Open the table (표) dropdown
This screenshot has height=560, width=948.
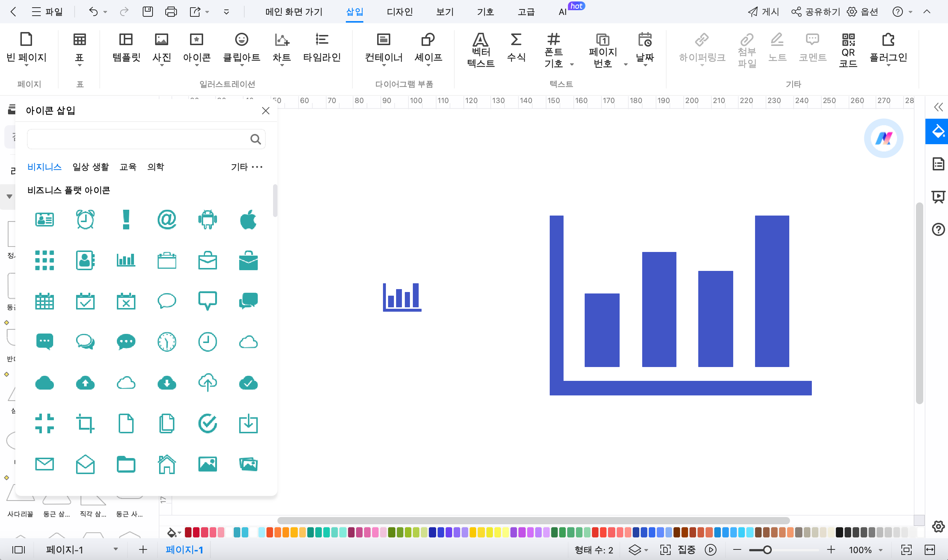pos(80,65)
